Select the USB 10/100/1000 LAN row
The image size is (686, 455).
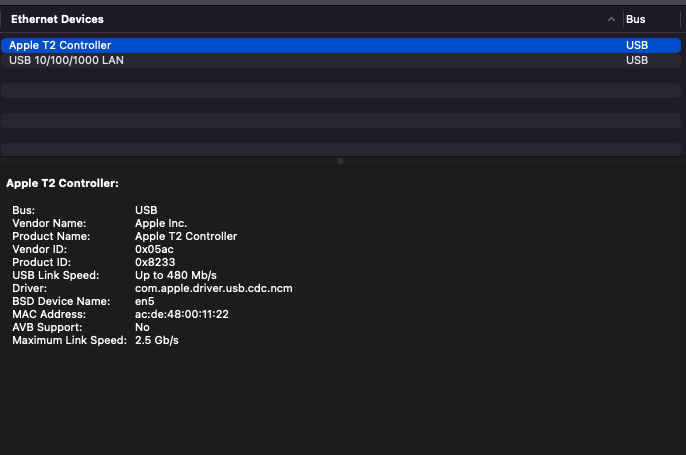pos(341,60)
